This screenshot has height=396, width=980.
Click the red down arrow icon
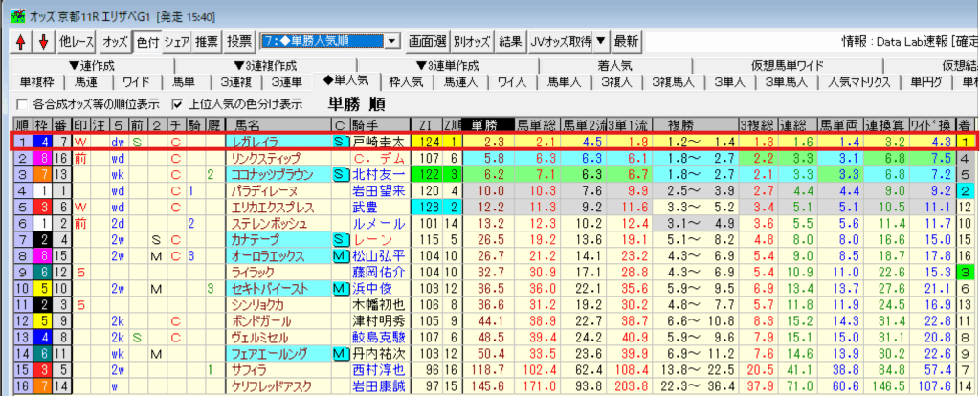pyautogui.click(x=42, y=41)
